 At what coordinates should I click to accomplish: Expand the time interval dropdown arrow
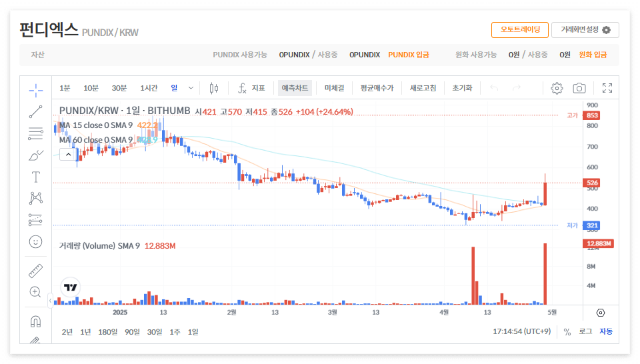pos(191,88)
